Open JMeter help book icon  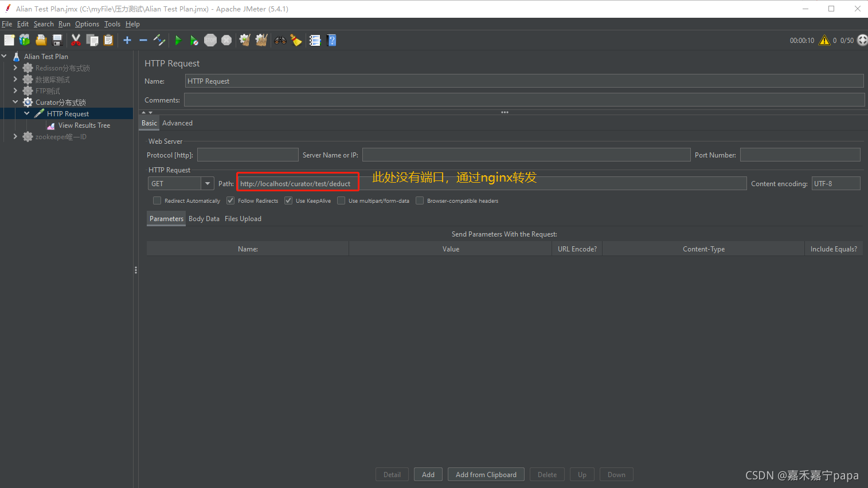pos(331,40)
